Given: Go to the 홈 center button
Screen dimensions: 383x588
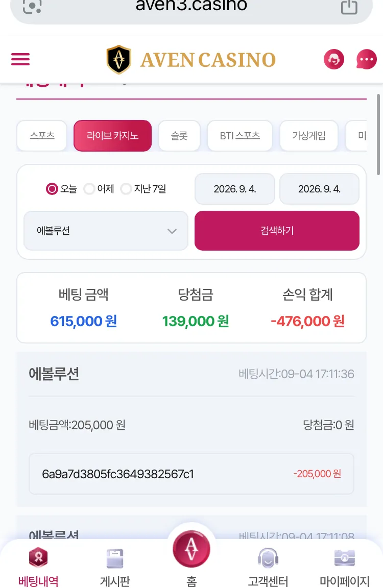Looking at the screenshot, I should tap(192, 549).
